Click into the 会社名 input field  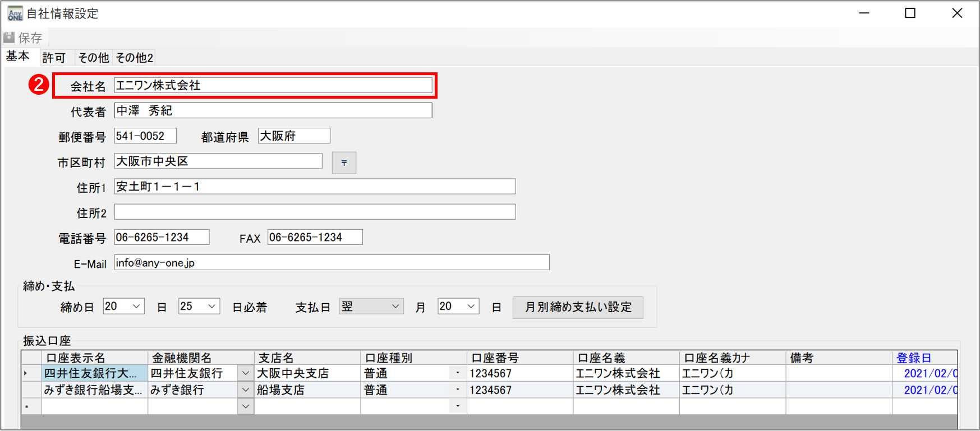tap(273, 85)
